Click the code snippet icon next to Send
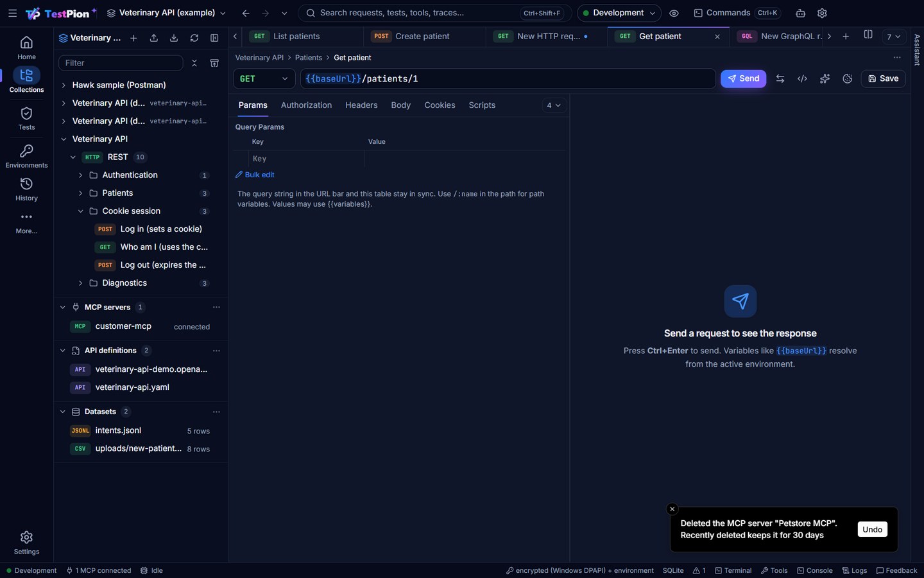924x578 pixels. coord(802,78)
